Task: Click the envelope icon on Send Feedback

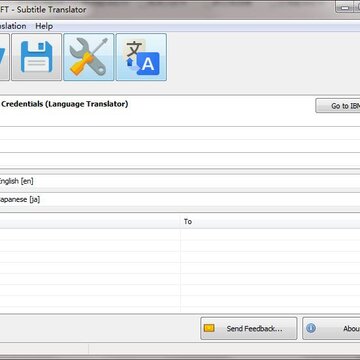Action: point(209,328)
